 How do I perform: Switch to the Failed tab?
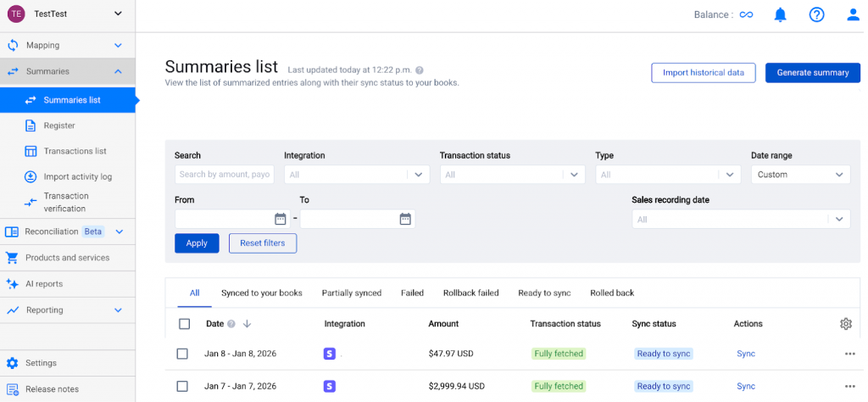[x=412, y=293]
